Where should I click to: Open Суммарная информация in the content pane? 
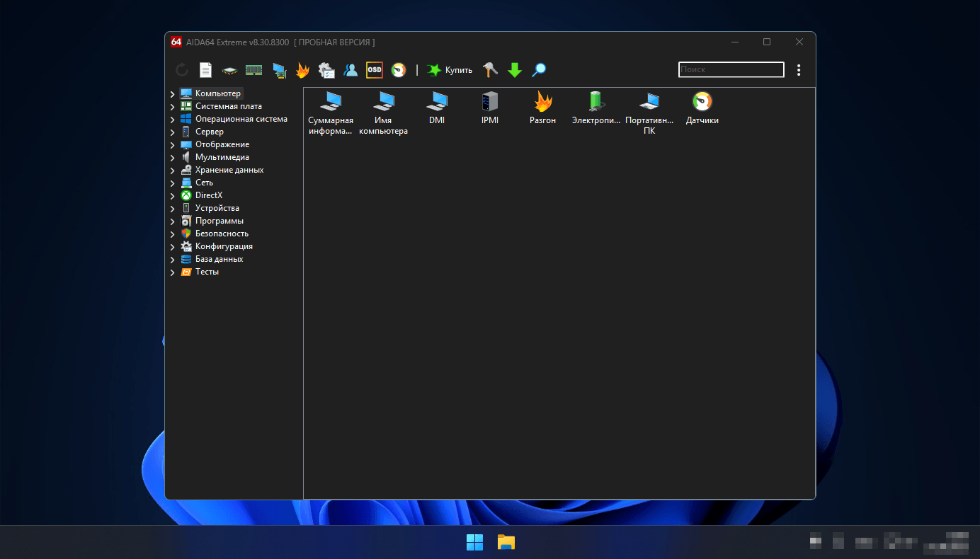point(331,113)
